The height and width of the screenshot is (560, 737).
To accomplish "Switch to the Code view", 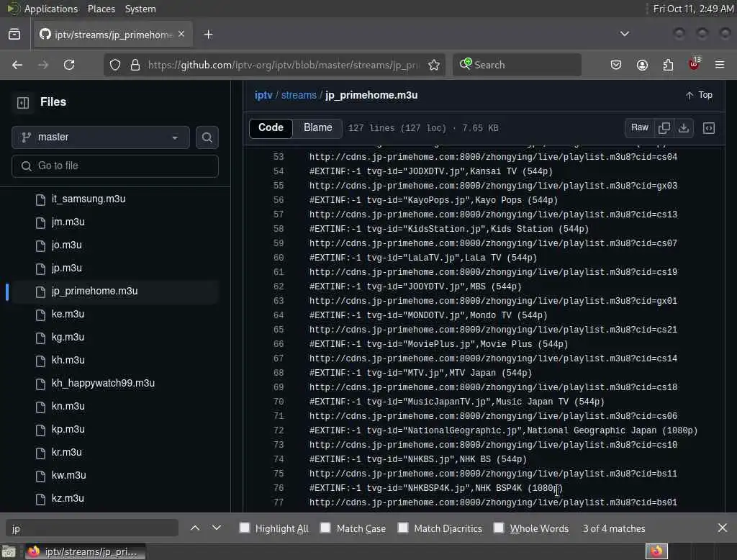I will coord(271,128).
